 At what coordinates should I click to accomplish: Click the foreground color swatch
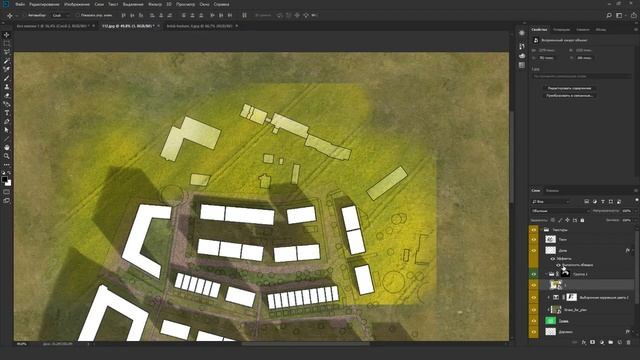pyautogui.click(x=4, y=180)
